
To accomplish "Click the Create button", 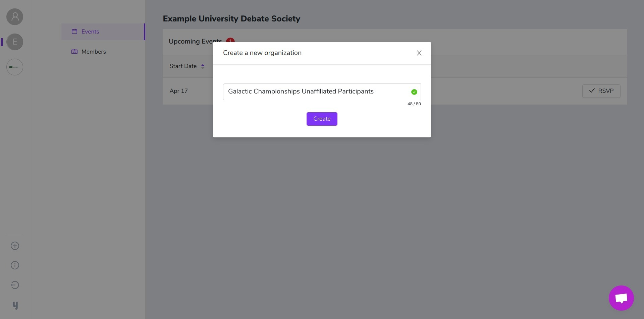I will click(322, 119).
